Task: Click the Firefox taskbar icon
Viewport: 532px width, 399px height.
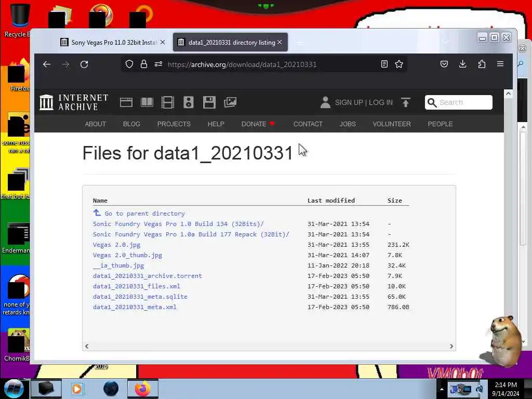Action: [x=143, y=389]
